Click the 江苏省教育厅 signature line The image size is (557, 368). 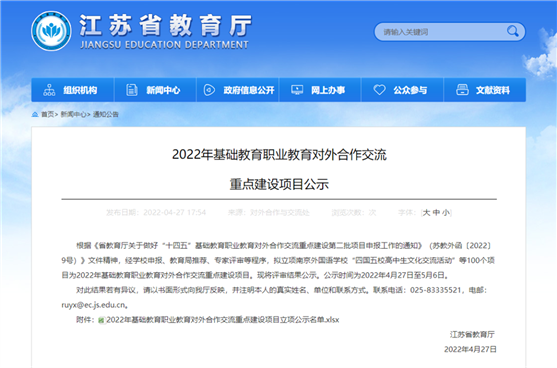tap(472, 334)
